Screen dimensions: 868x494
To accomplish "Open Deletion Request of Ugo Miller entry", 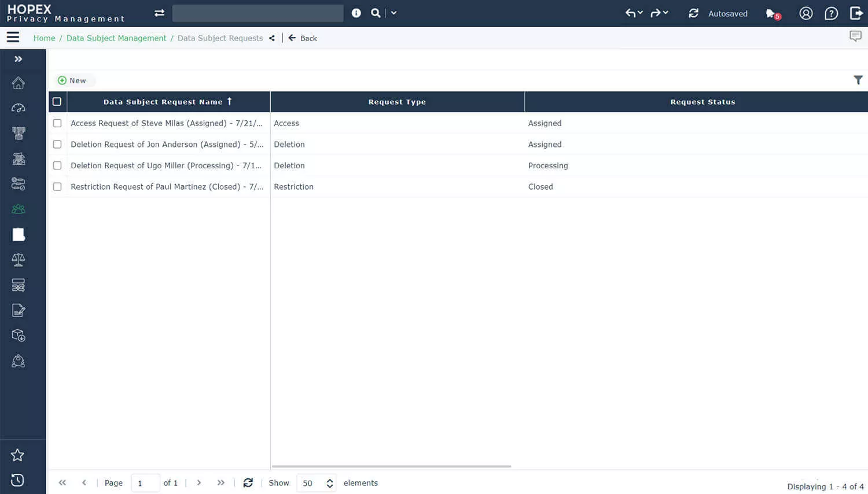I will tap(166, 165).
